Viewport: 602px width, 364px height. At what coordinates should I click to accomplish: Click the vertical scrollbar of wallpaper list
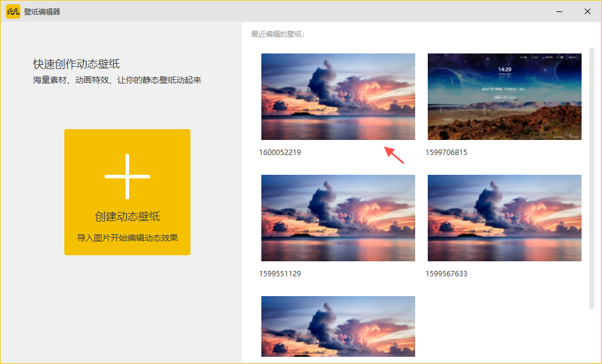click(x=592, y=180)
